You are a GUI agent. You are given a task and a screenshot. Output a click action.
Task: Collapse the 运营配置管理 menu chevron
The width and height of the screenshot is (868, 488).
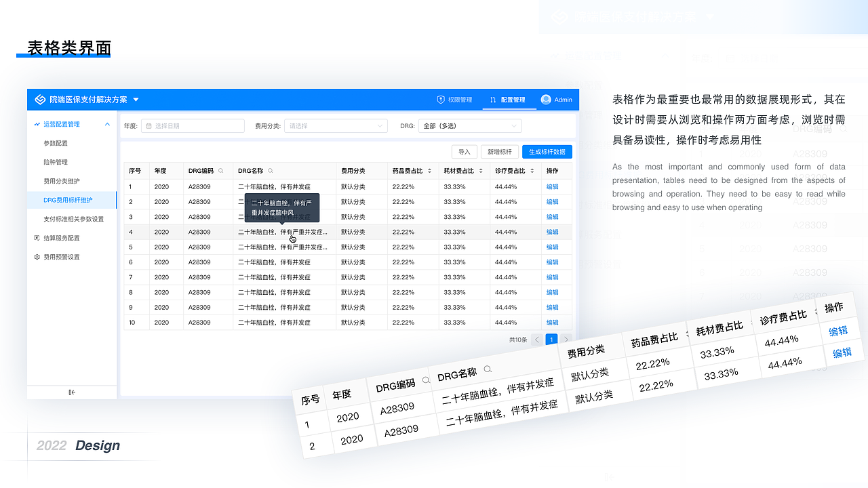point(107,124)
